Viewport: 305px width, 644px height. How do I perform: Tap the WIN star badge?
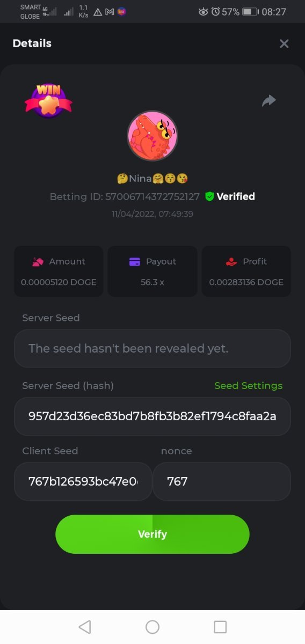click(x=48, y=101)
